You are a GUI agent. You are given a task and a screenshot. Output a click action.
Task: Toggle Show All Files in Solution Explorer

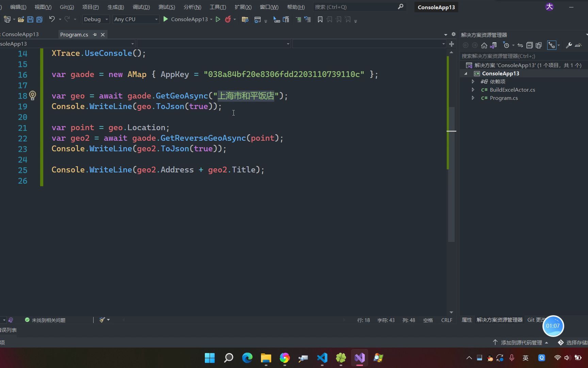coord(538,45)
